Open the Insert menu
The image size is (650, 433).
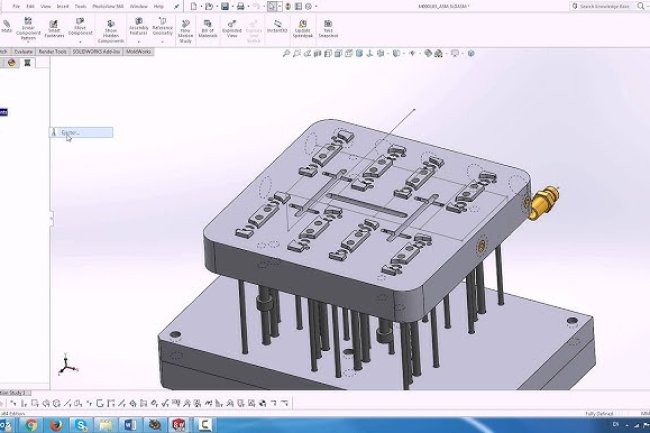[x=63, y=7]
